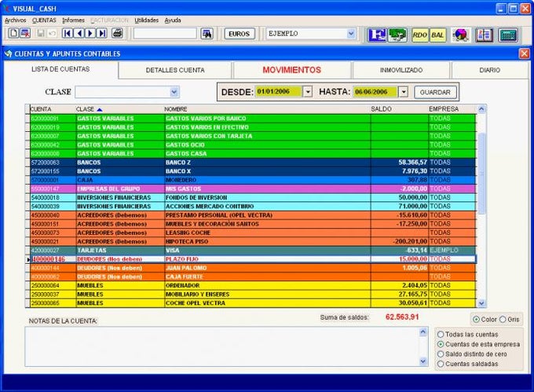The image size is (534, 392).
Task: Click the HASTA date field 06/06/2006
Action: coord(375,92)
